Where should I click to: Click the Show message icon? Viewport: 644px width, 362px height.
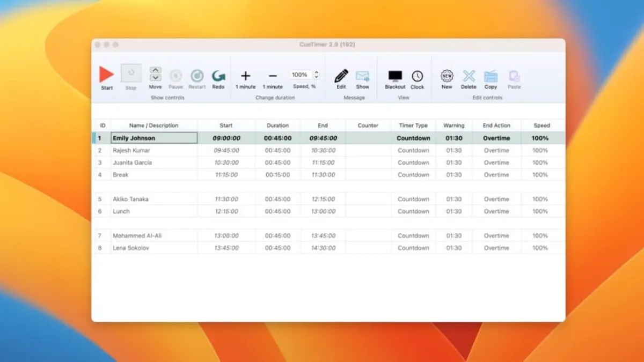coord(363,76)
